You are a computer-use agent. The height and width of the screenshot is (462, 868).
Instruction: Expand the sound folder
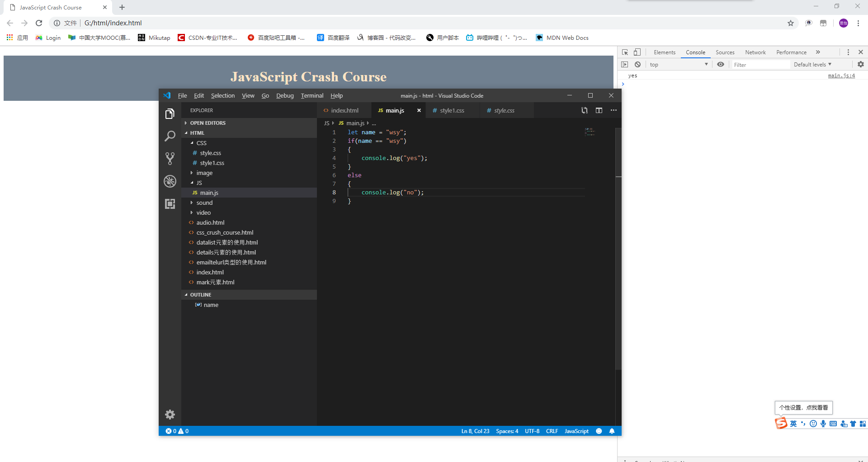[249, 203]
